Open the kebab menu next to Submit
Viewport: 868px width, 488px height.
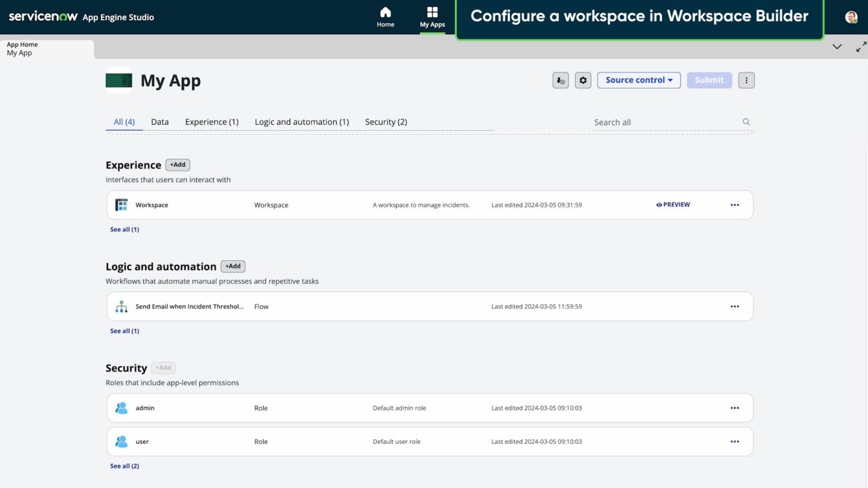coord(746,80)
